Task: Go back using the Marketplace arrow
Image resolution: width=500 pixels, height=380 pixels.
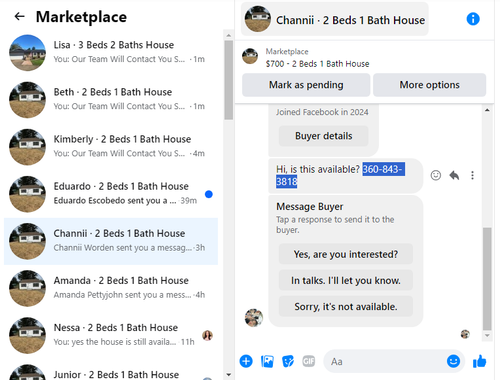Action: tap(20, 16)
